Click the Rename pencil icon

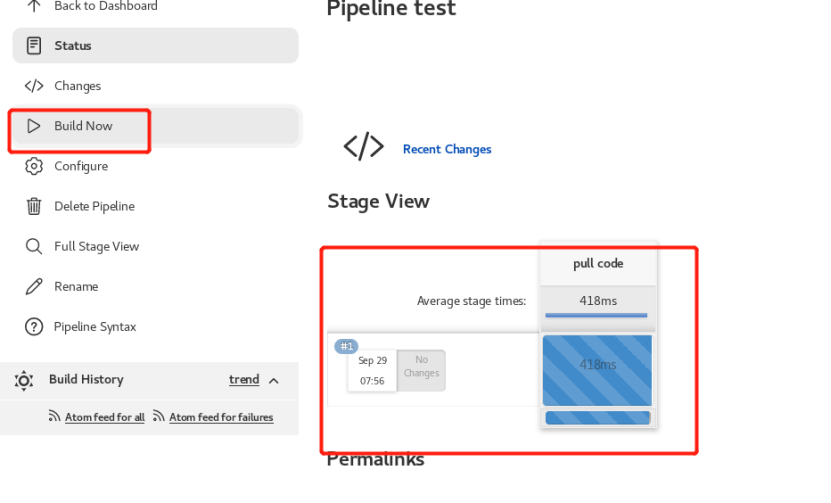click(x=34, y=286)
